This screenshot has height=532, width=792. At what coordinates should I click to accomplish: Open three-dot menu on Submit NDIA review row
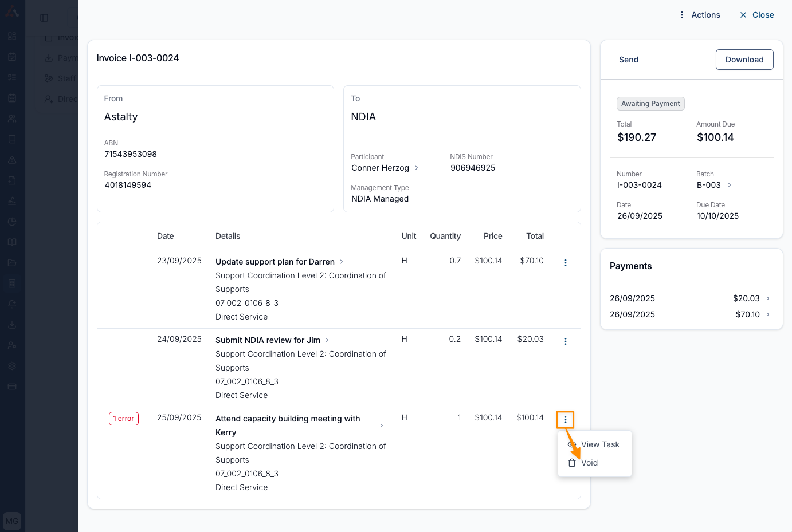coord(565,341)
